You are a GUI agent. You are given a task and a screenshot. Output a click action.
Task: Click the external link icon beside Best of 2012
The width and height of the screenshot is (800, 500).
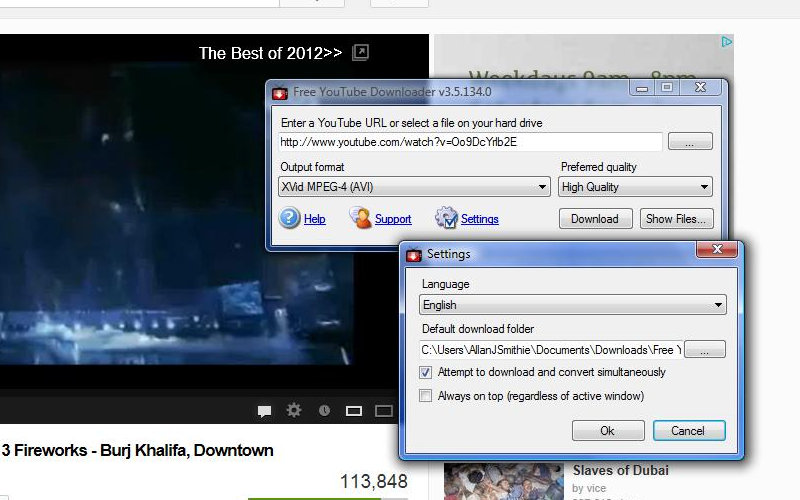point(360,53)
